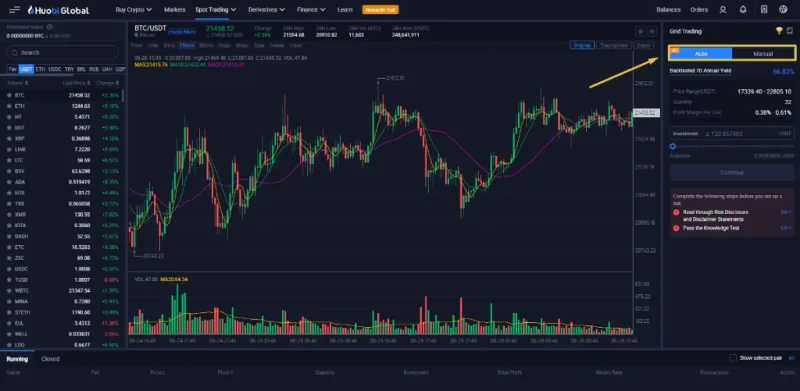Toggle favorite star for XRP row
800x391 pixels.
pyautogui.click(x=9, y=138)
